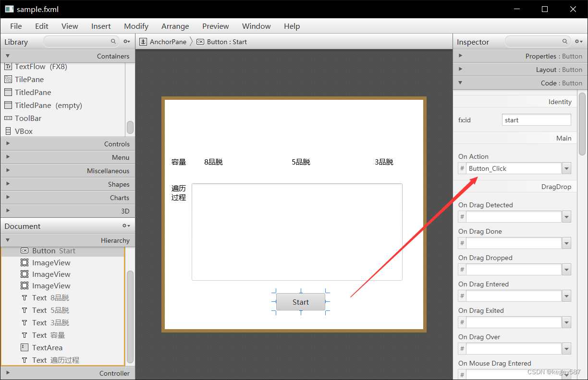Open the Modify menu
The image size is (588, 380).
136,26
